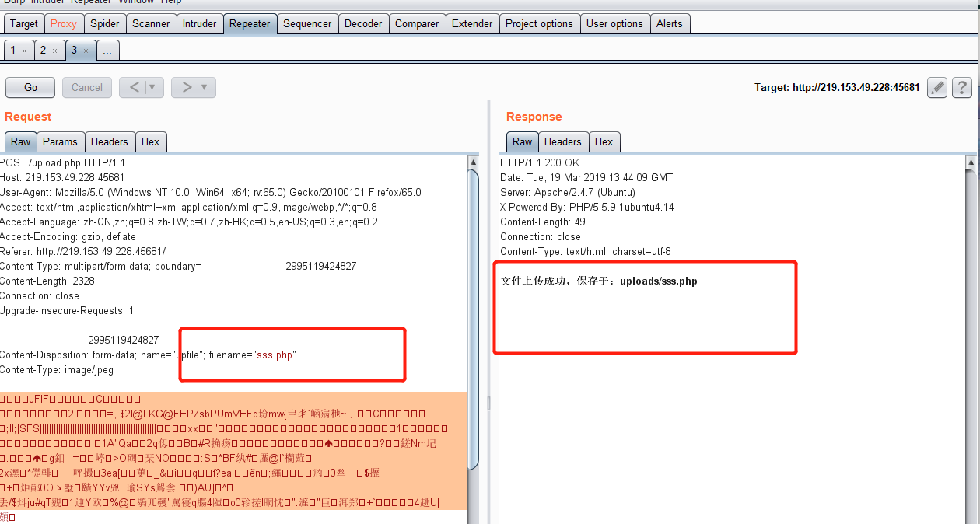Click the Upgrade-Insecure-Requests header line
Image resolution: width=980 pixels, height=524 pixels.
click(x=67, y=310)
